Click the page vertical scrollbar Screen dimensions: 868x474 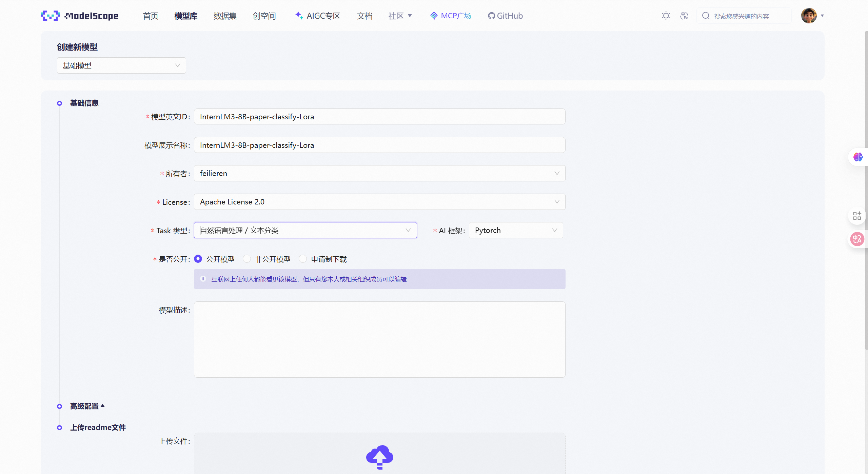[x=866, y=190]
